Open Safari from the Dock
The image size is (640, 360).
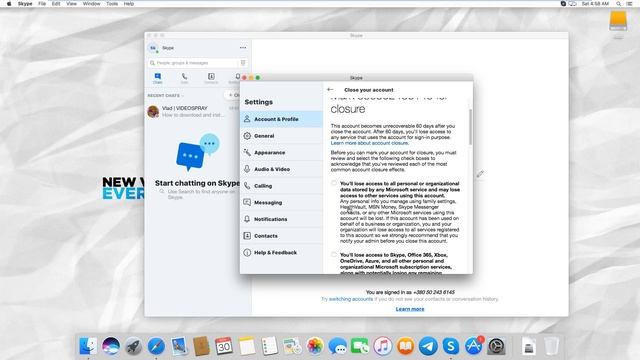[156, 346]
